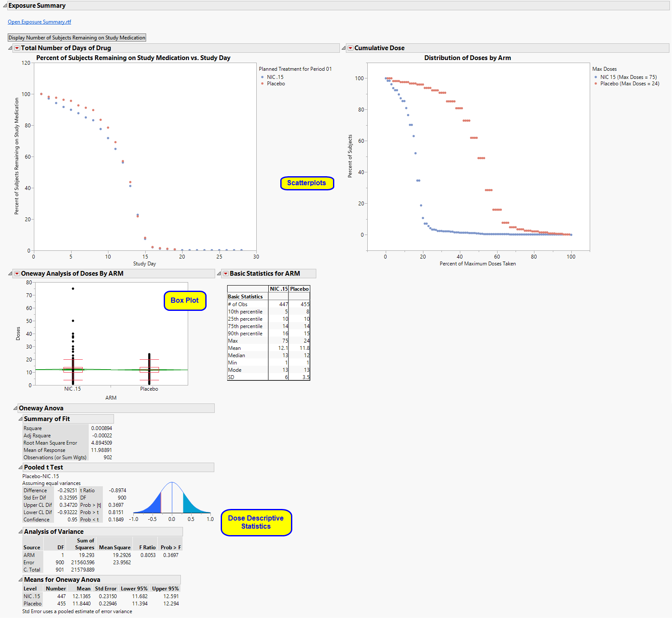The height and width of the screenshot is (620, 672).
Task: Select the Placebo column header in statistics table
Action: click(x=299, y=289)
